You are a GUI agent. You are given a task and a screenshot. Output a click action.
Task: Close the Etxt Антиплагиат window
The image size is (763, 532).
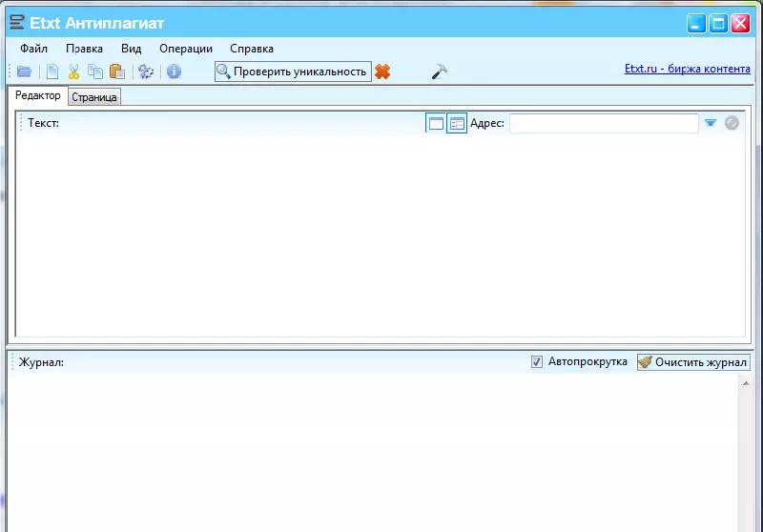(741, 23)
